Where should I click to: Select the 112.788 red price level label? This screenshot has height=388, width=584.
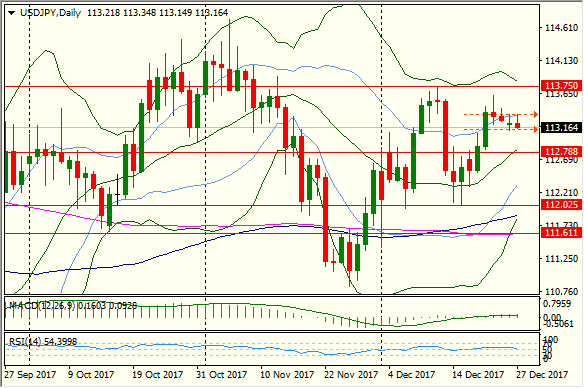pyautogui.click(x=561, y=152)
